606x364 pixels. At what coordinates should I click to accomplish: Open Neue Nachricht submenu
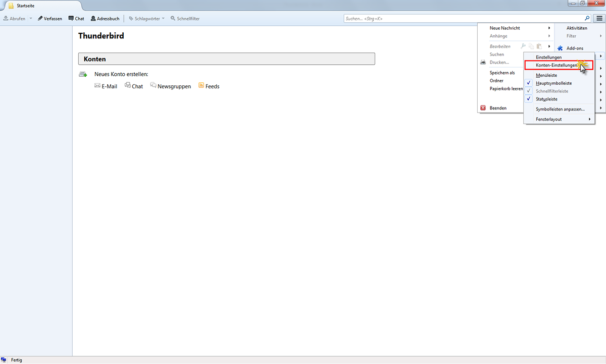pos(516,28)
